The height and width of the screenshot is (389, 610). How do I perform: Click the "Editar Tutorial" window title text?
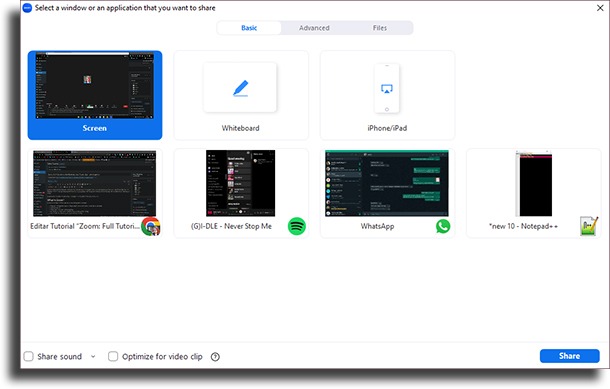85,226
